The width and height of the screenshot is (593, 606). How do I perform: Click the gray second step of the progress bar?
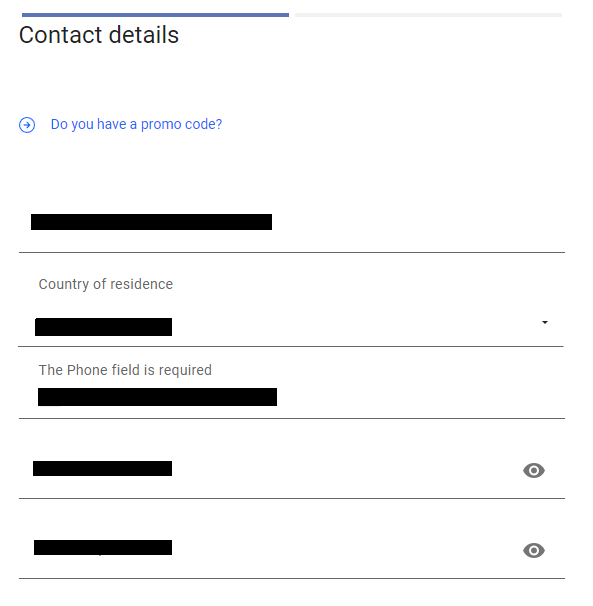pyautogui.click(x=428, y=15)
